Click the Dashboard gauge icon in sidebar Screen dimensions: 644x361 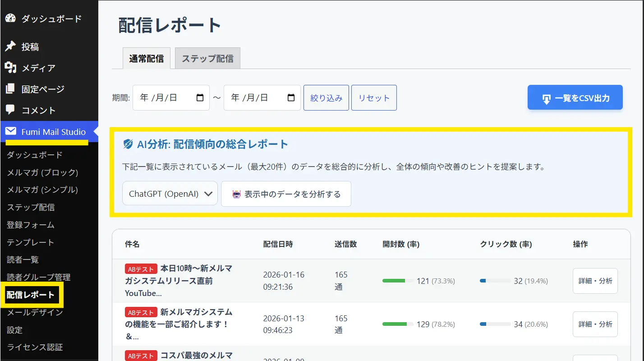(x=10, y=19)
